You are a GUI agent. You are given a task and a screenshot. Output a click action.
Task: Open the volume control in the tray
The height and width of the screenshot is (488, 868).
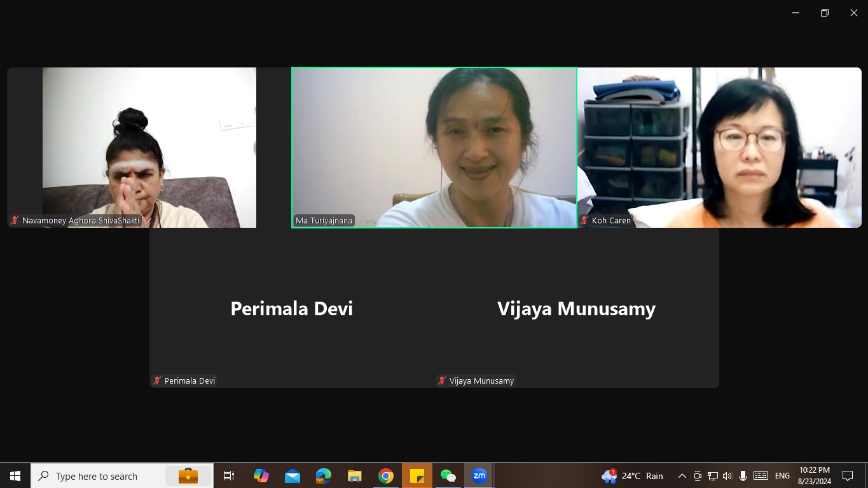pyautogui.click(x=727, y=476)
